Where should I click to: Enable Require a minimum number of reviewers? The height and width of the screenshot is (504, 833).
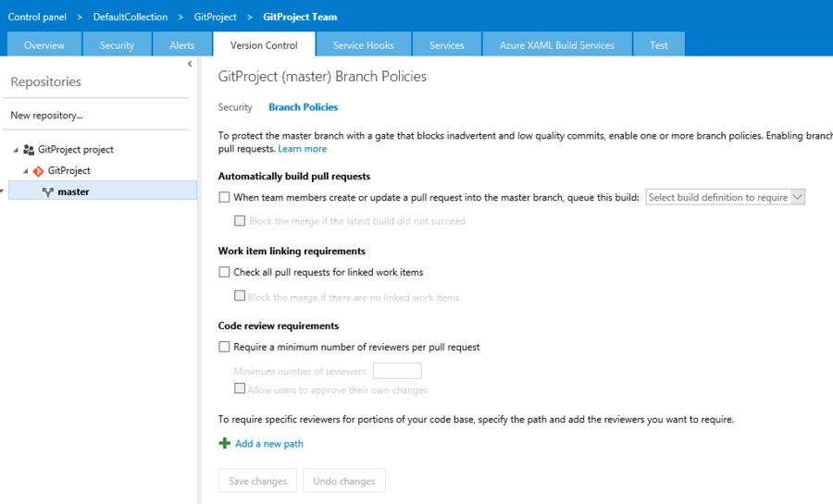[224, 347]
